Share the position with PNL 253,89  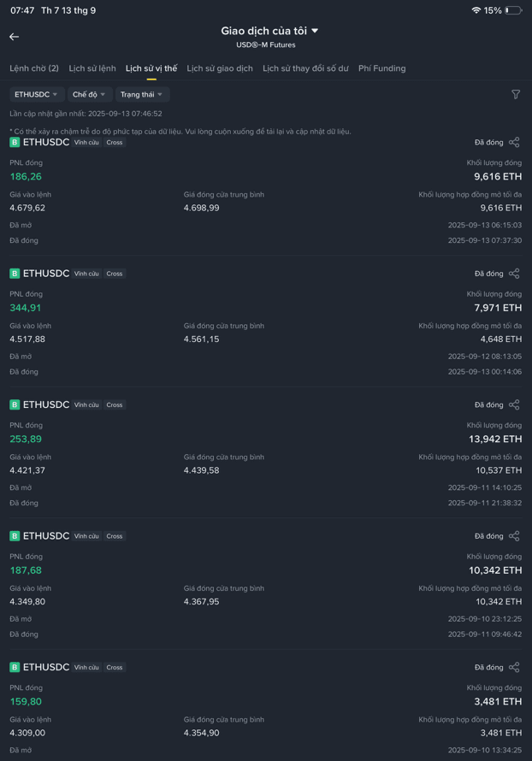tap(514, 404)
